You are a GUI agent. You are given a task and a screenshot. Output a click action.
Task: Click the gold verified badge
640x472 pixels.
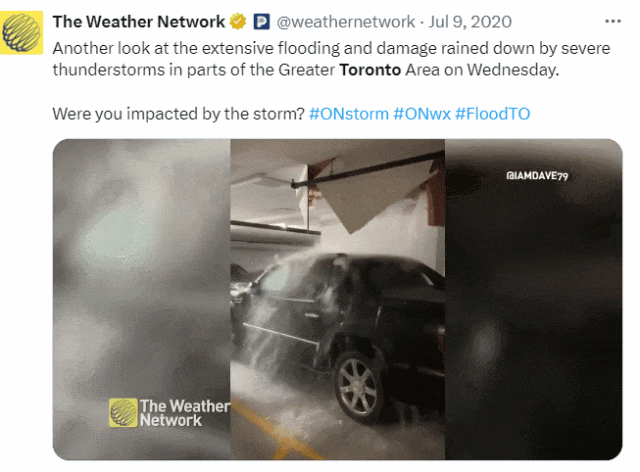(238, 21)
